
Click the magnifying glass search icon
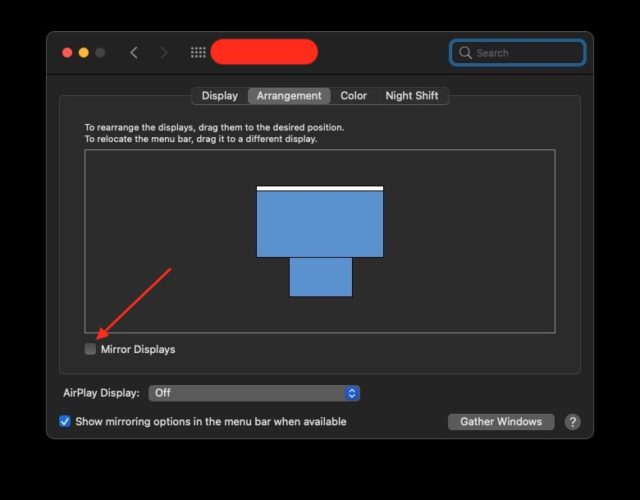point(465,53)
